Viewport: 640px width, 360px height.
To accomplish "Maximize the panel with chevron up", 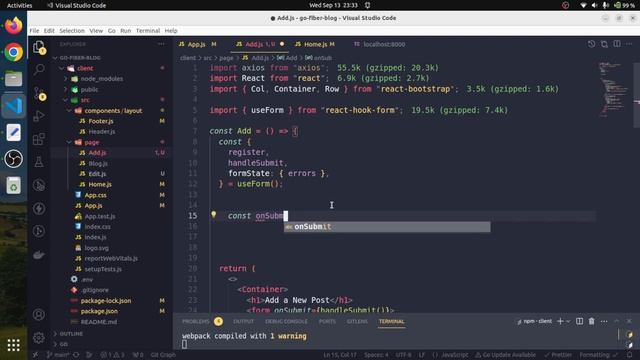I will [616, 321].
